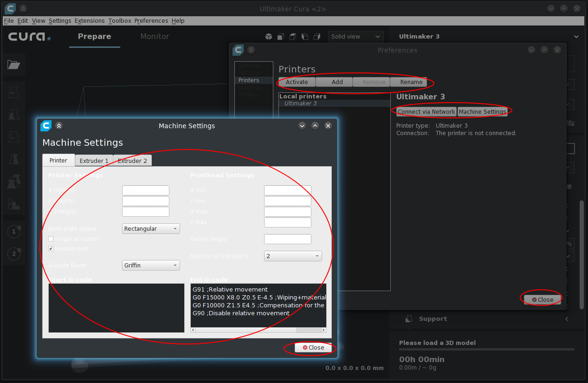Screen dimensions: 588x383
Task: Click the Activate printer button
Action: 297,82
